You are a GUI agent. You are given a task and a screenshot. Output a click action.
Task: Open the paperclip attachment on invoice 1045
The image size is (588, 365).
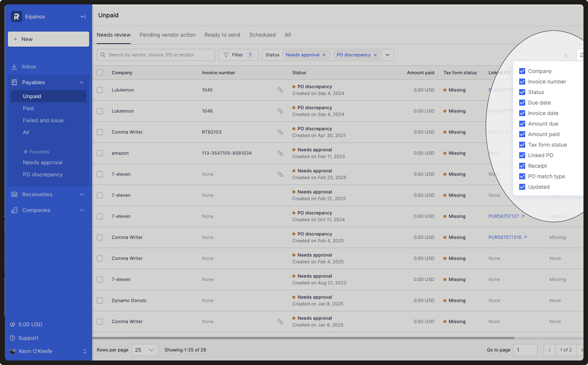point(280,90)
